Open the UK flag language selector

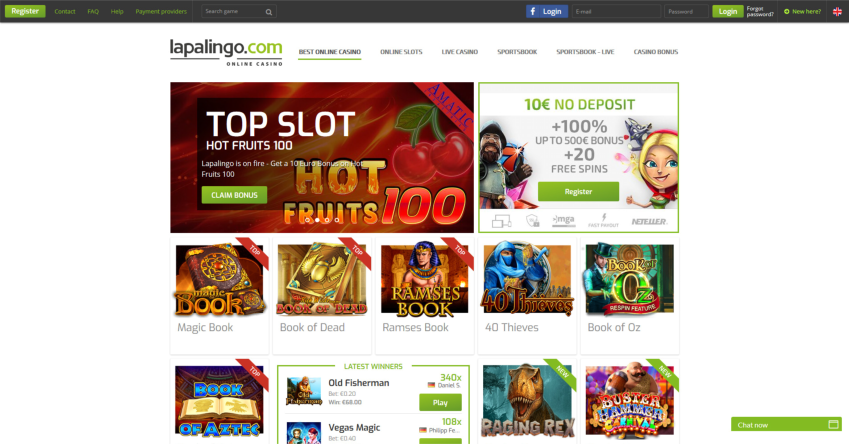[x=837, y=11]
